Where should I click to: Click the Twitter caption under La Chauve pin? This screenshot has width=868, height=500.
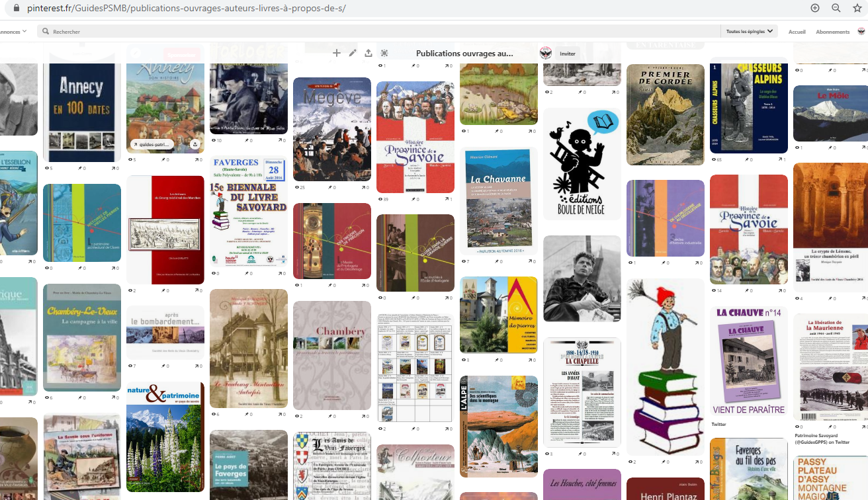(x=718, y=424)
